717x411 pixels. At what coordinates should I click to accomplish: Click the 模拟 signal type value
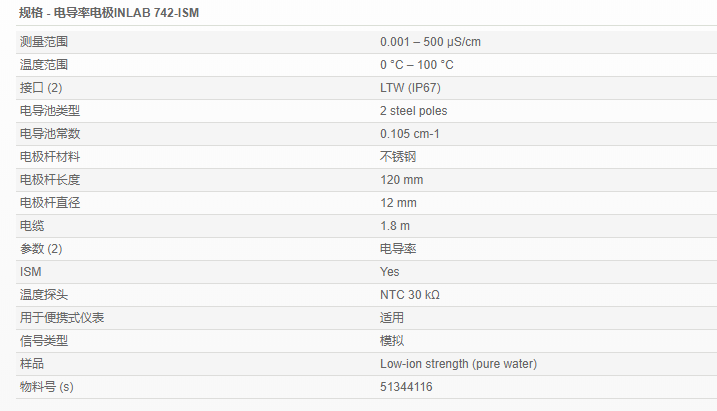tap(391, 340)
